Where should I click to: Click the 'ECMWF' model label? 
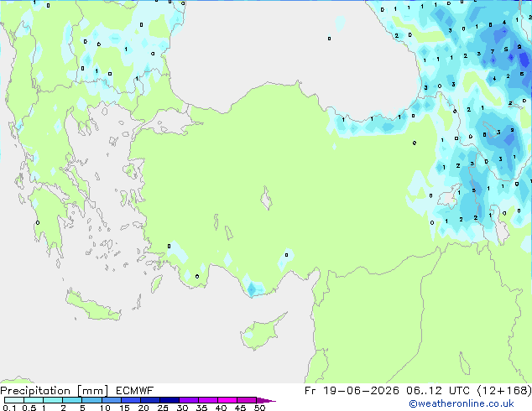(x=134, y=391)
